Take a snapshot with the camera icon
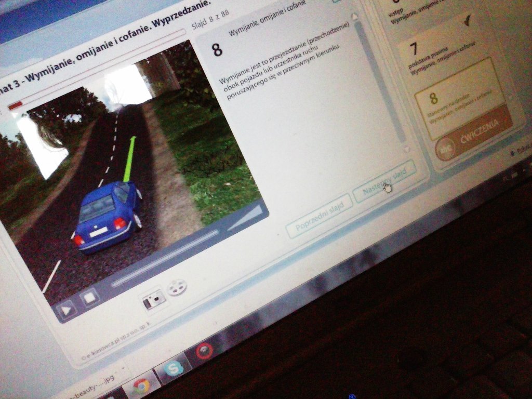 tap(154, 299)
